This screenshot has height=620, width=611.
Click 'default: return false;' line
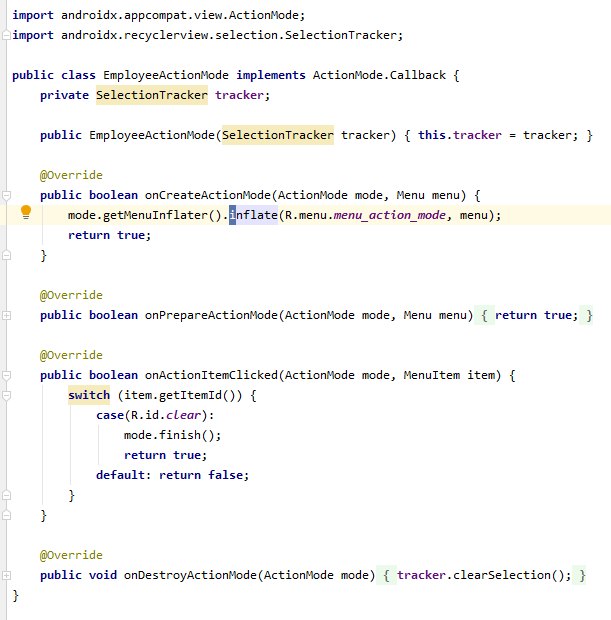[172, 475]
